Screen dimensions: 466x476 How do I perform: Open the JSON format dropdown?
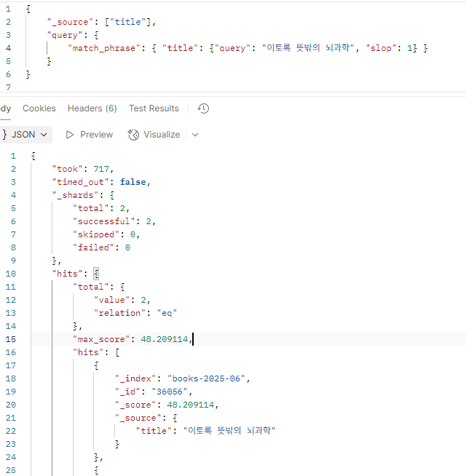point(25,135)
